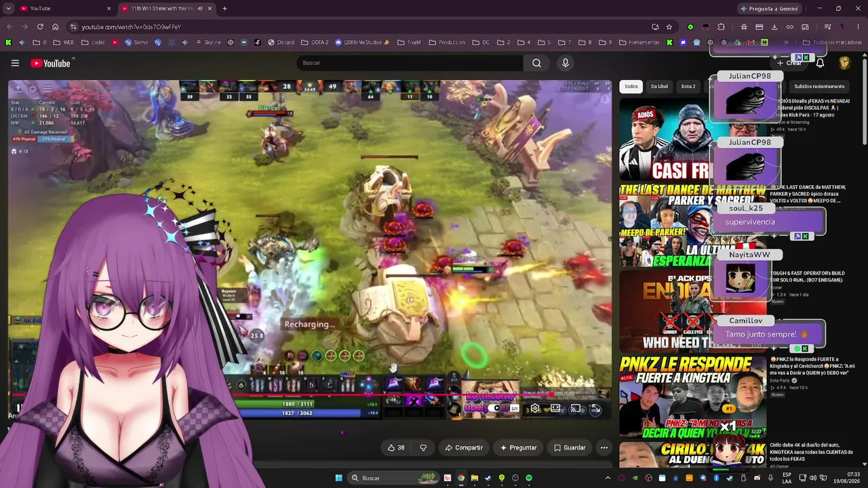
Task: Expand the Chrome tab search dropdown
Action: [8, 8]
